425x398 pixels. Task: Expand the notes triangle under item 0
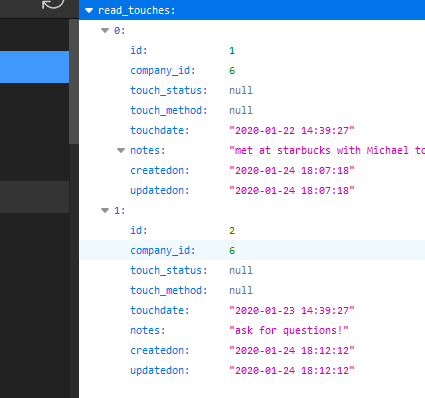121,151
